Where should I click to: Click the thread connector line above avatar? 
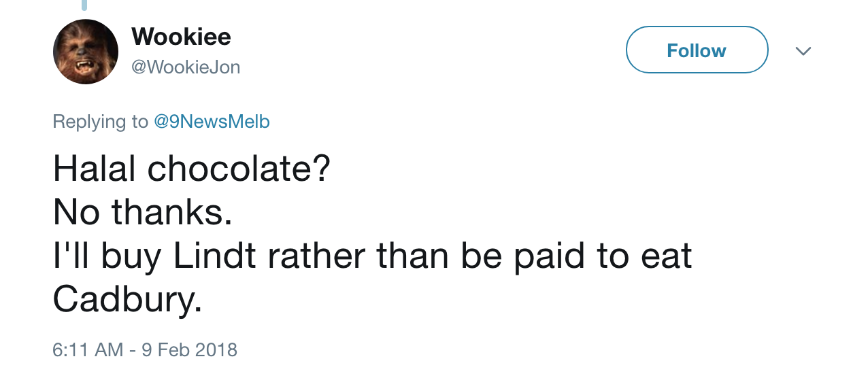tap(84, 5)
